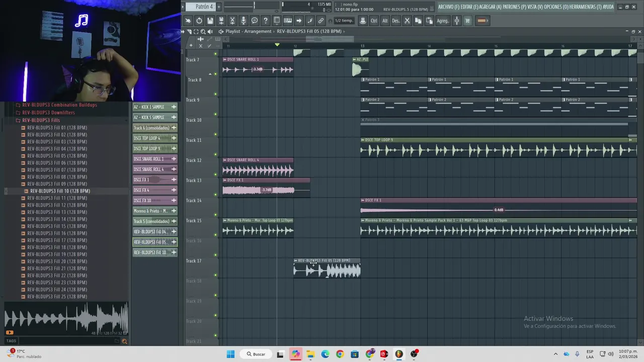Open FL Studio fruit icon in taskbar
This screenshot has height=362, width=644.
pos(399,354)
